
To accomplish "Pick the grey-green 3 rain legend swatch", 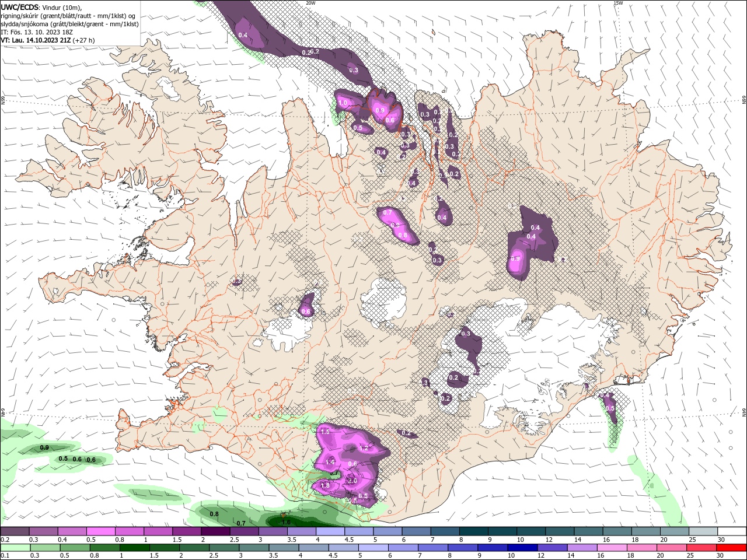I will pos(254,547).
